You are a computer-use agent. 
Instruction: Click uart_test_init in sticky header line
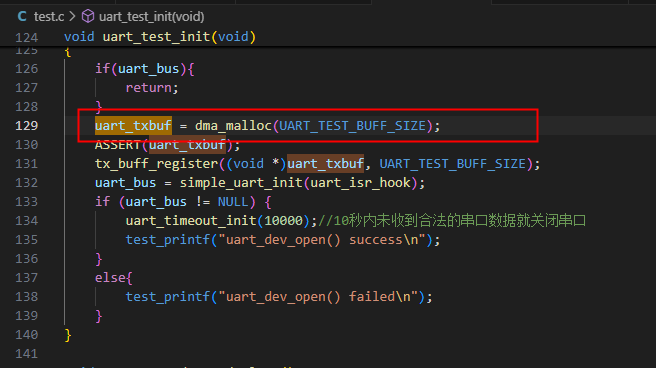[156, 37]
